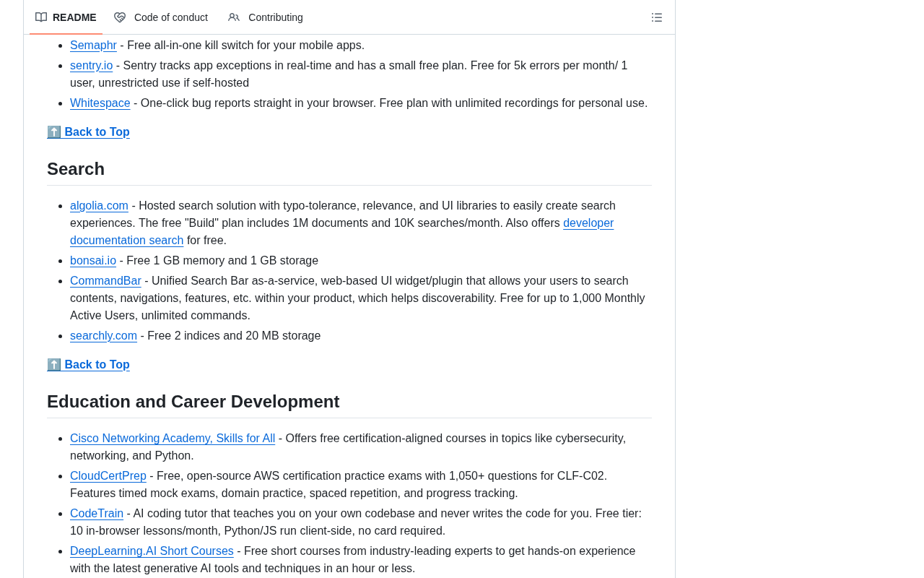Open the bonsai.io link
The height and width of the screenshot is (578, 924).
tap(93, 261)
